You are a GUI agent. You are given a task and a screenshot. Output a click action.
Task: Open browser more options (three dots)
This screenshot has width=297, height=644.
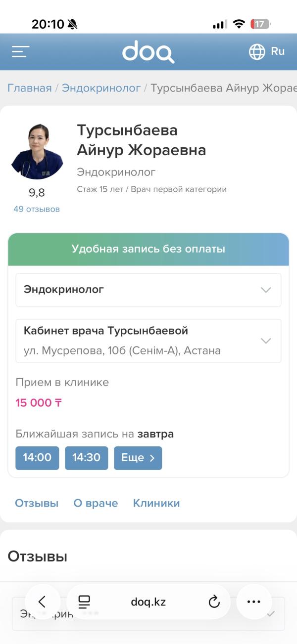253,601
